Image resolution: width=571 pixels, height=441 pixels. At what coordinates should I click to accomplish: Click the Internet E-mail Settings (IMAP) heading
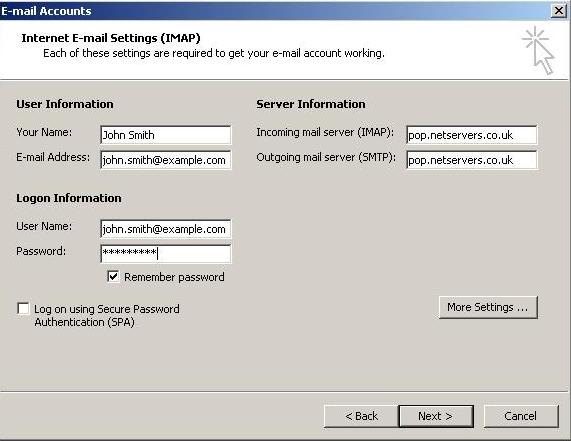click(x=111, y=38)
